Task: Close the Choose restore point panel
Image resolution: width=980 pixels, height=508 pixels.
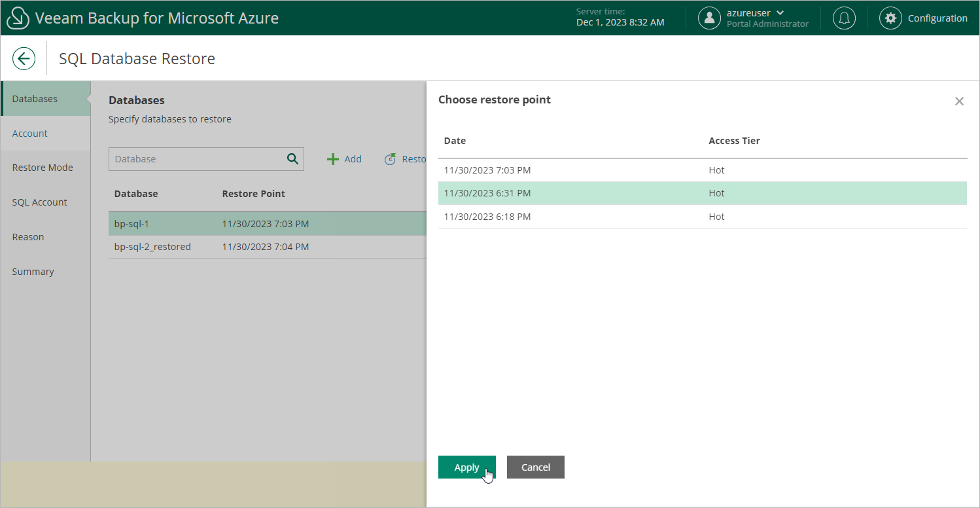Action: point(959,101)
